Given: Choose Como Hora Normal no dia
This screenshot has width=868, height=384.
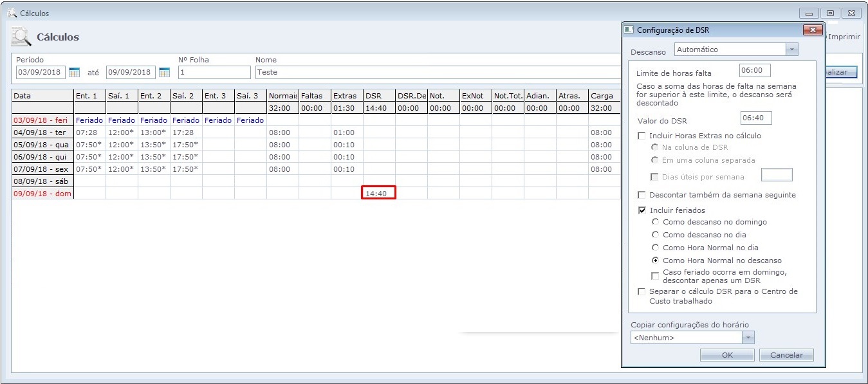Looking at the screenshot, I should [x=655, y=248].
